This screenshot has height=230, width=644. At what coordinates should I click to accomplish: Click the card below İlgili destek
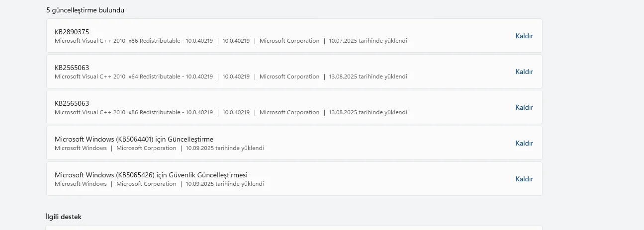pyautogui.click(x=293, y=228)
